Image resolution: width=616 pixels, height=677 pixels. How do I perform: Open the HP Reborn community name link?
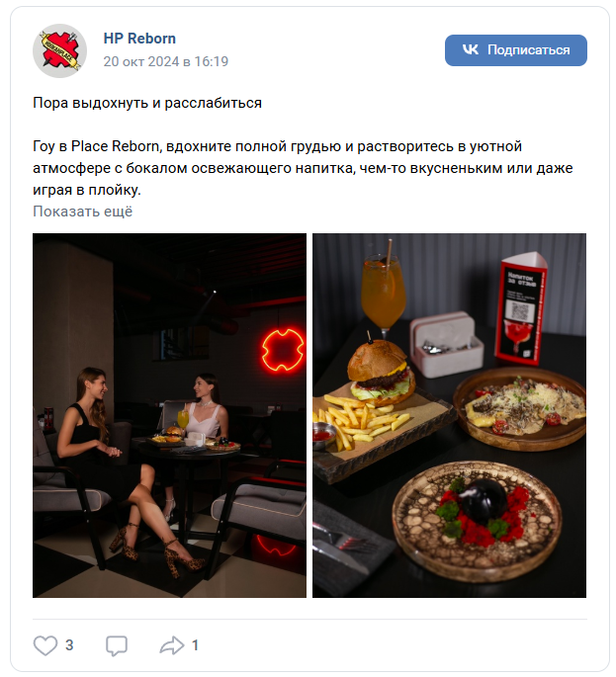coord(139,39)
